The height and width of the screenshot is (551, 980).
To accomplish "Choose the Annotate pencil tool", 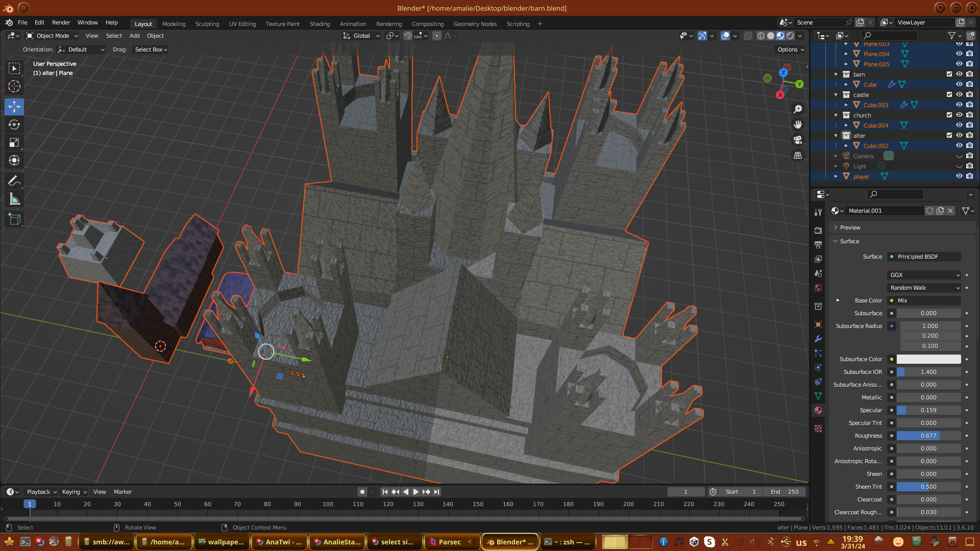I will pos(14,181).
